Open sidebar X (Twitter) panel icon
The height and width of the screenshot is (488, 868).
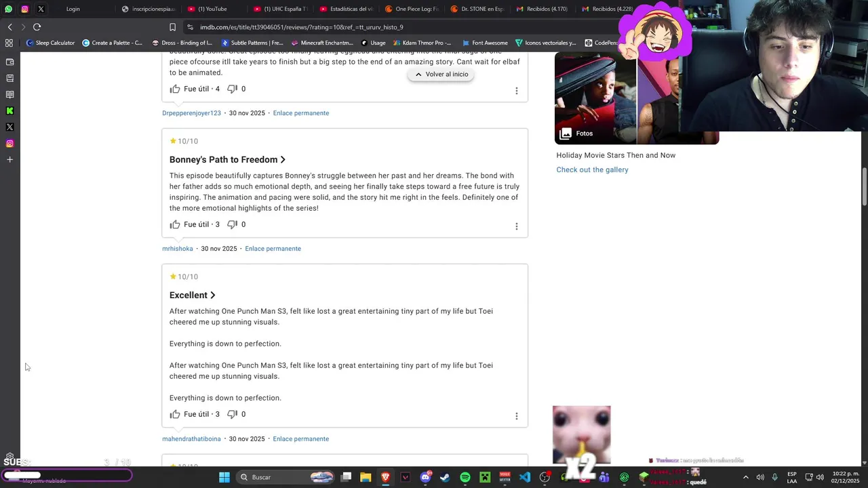pos(9,127)
